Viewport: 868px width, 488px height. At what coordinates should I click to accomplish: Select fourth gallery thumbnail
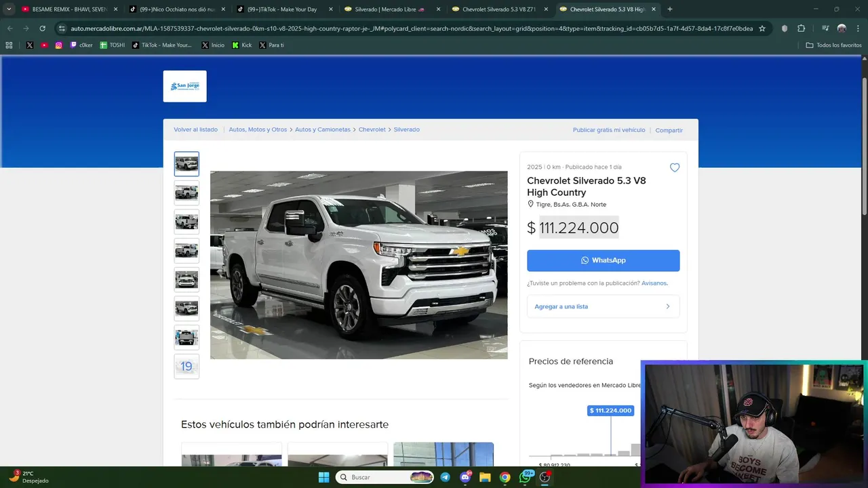[186, 251]
